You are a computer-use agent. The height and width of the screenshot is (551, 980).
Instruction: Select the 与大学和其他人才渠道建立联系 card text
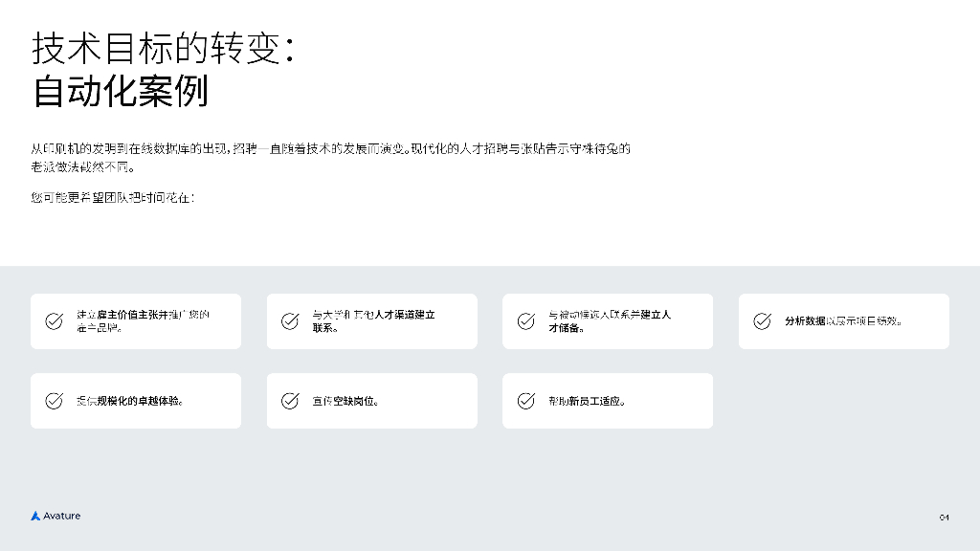374,321
